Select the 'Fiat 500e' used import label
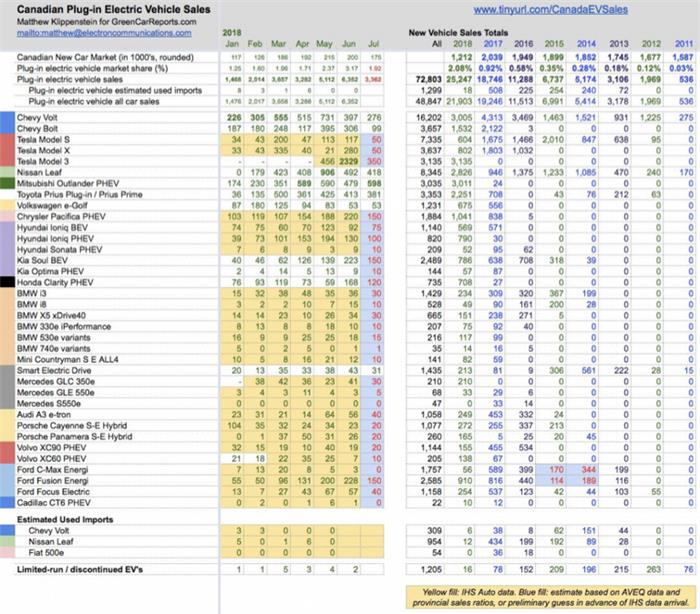The image size is (700, 614). coord(46,552)
